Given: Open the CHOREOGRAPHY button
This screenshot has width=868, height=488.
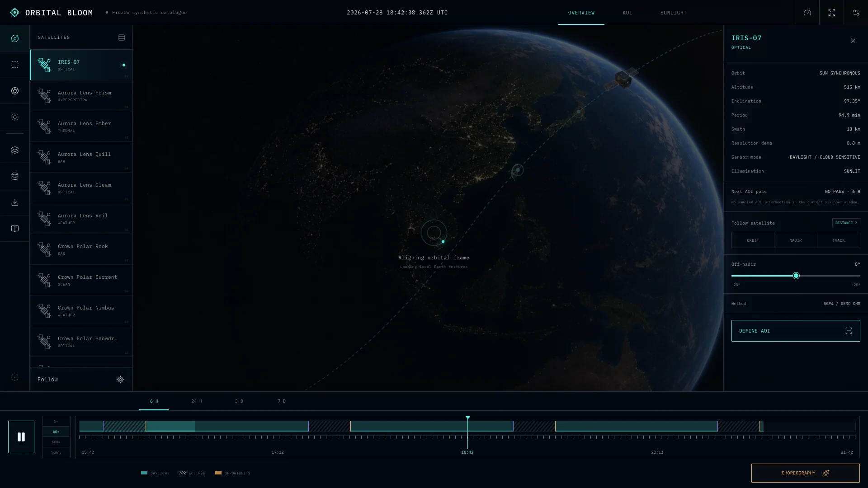Looking at the screenshot, I should pos(805,473).
